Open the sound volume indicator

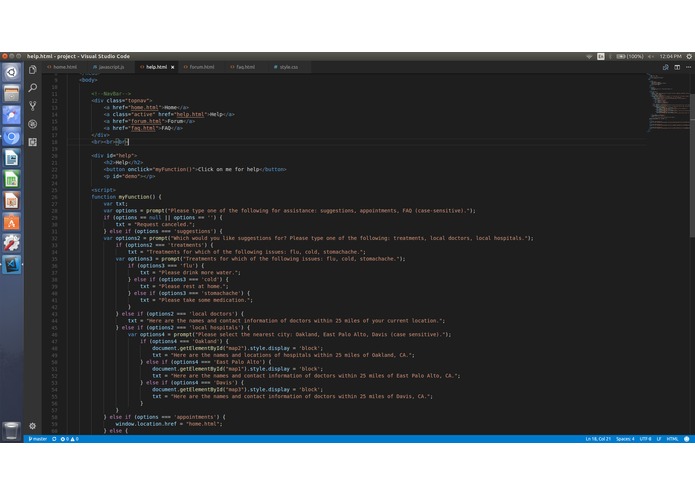[651, 56]
